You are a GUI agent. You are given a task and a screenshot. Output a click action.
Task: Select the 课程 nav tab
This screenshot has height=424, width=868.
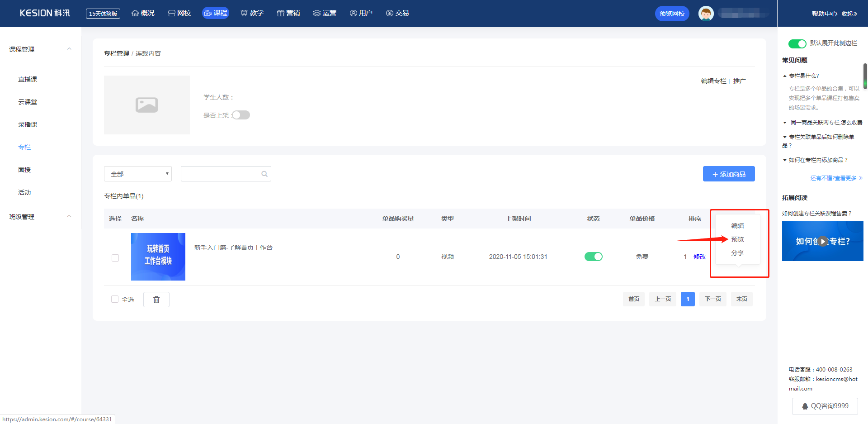[x=216, y=13]
